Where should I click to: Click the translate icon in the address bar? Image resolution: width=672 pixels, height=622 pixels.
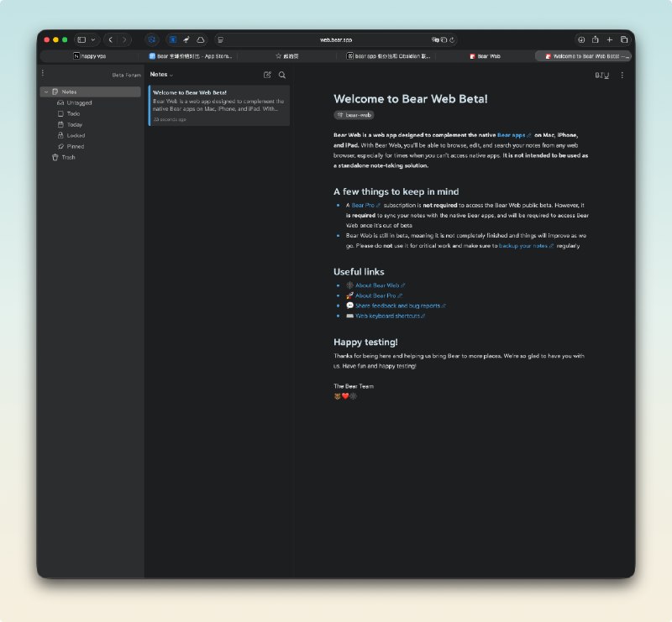(x=435, y=39)
